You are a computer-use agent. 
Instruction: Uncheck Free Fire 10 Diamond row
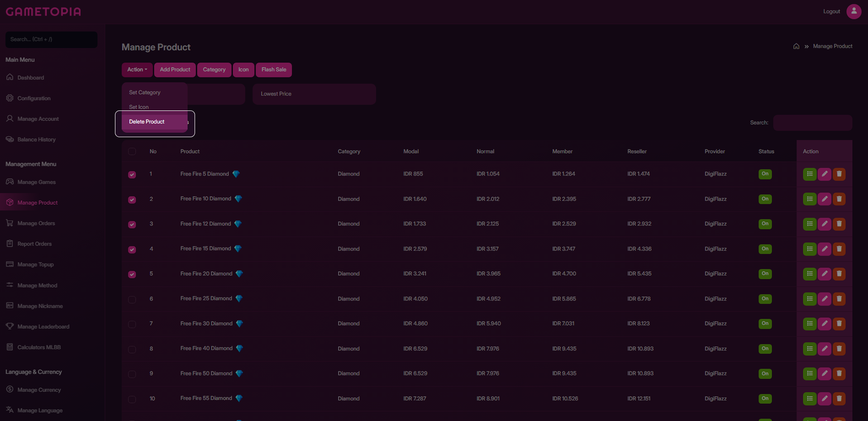(132, 200)
